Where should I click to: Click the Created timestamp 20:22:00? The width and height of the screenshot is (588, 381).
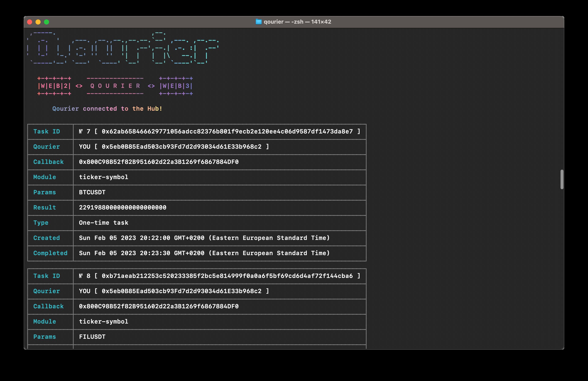pos(204,238)
